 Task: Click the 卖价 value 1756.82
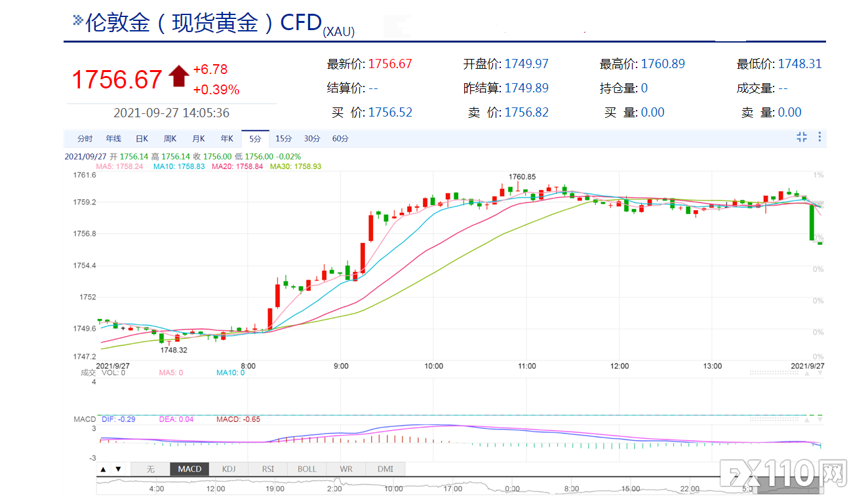click(x=526, y=113)
